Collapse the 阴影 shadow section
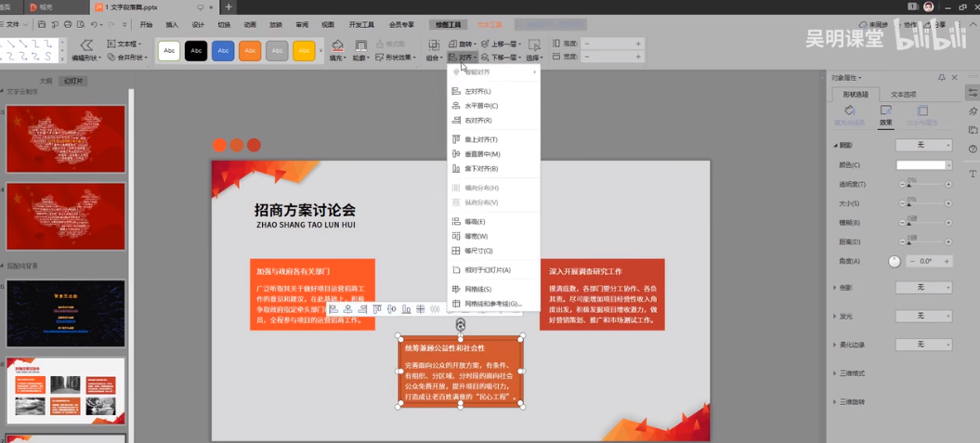The width and height of the screenshot is (980, 443). pos(836,145)
